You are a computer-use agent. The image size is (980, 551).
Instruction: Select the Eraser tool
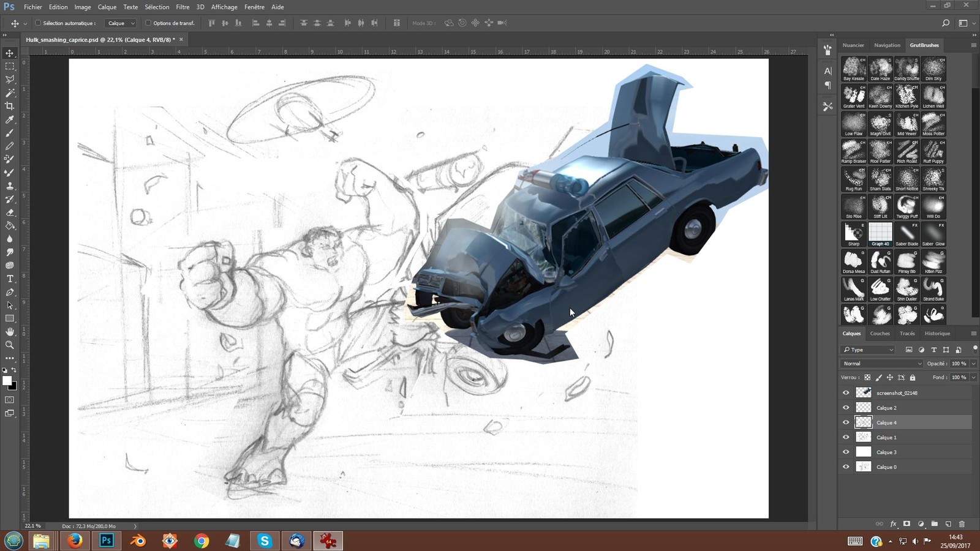[x=10, y=212]
